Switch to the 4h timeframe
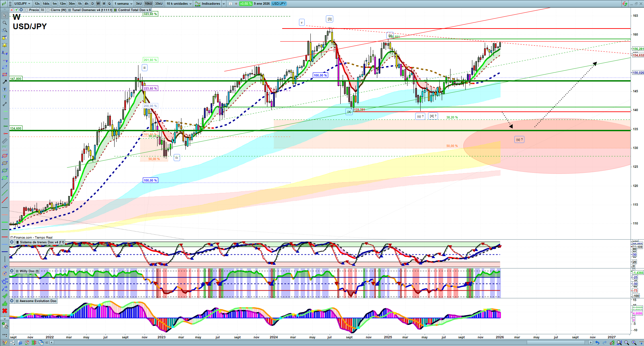The width and height of the screenshot is (644, 346). pyautogui.click(x=86, y=4)
